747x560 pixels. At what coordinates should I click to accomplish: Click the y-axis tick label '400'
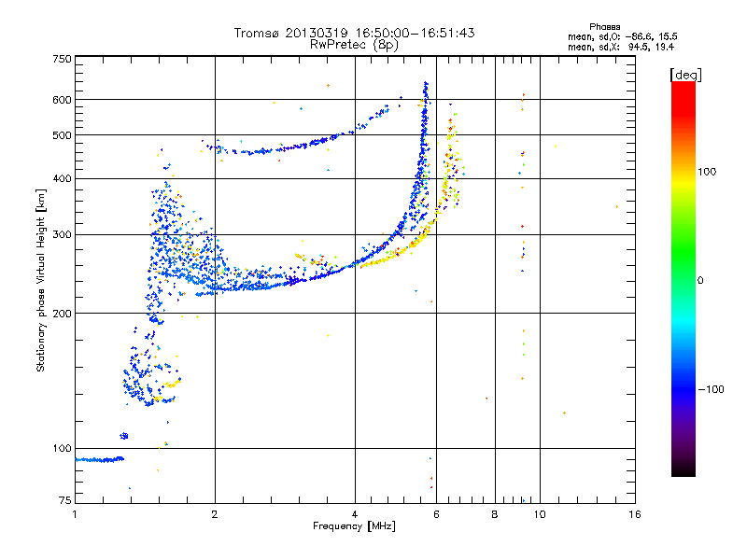click(62, 179)
